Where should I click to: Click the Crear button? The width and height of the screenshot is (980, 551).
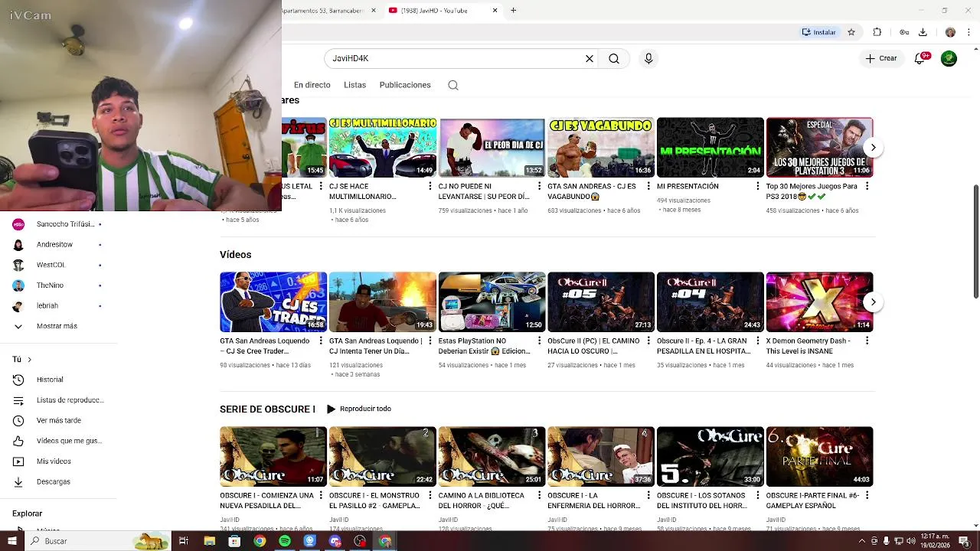[881, 58]
